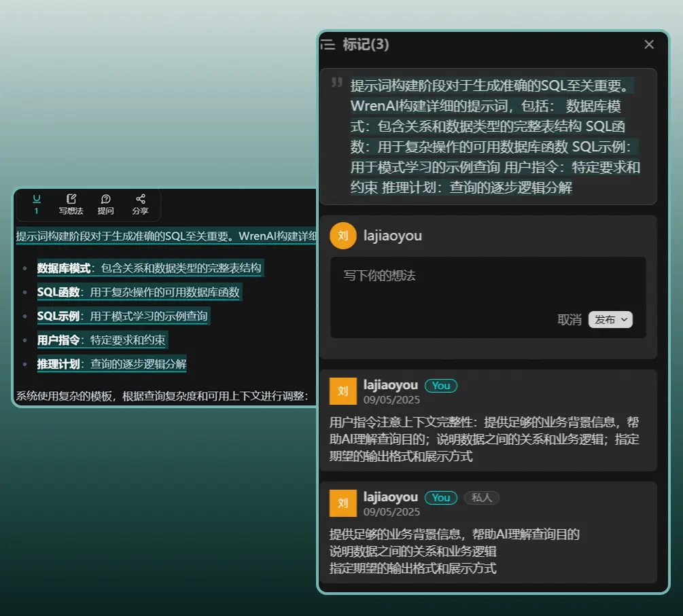Click the 标记(3) panel title

366,44
